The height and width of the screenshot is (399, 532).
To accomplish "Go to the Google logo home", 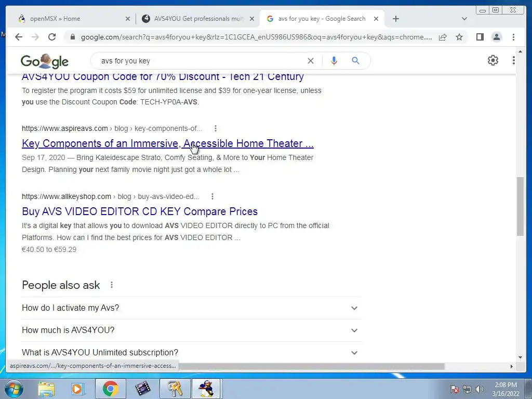I will (45, 61).
